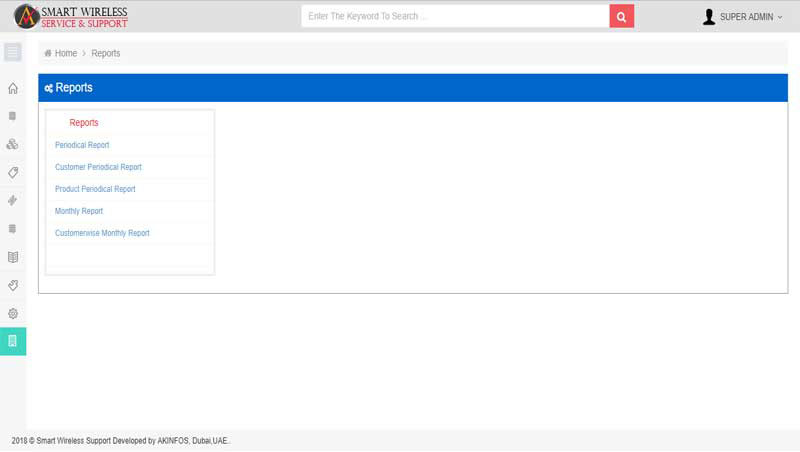Click the Smart Wireless logo
The height and width of the screenshot is (452, 800).
71,16
